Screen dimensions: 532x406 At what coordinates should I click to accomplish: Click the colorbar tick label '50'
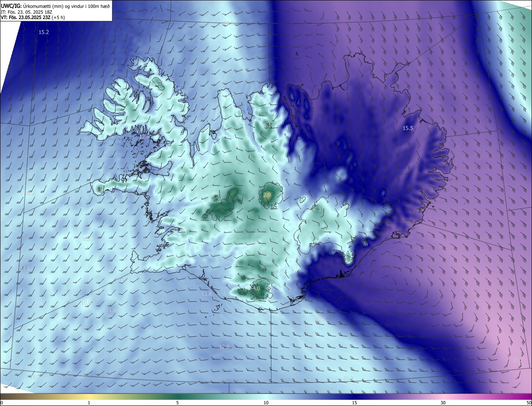pyautogui.click(x=529, y=403)
